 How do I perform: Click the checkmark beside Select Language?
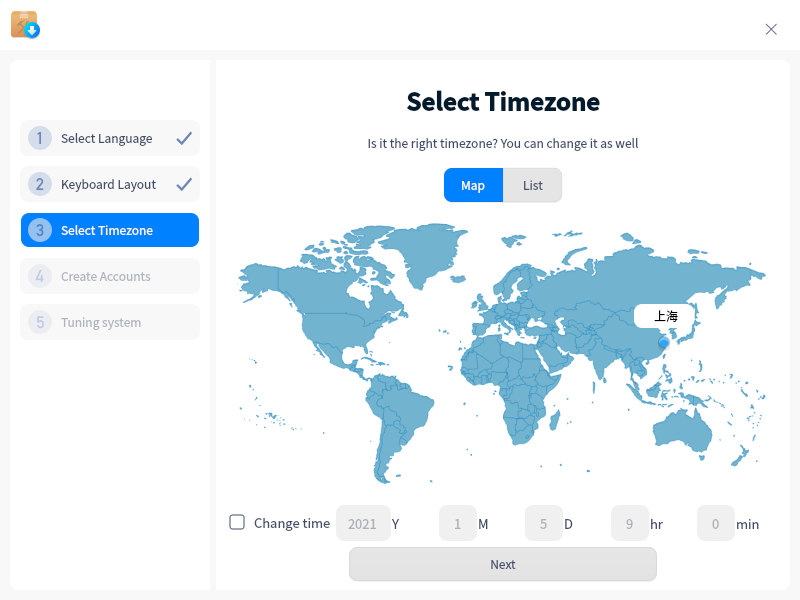tap(184, 138)
